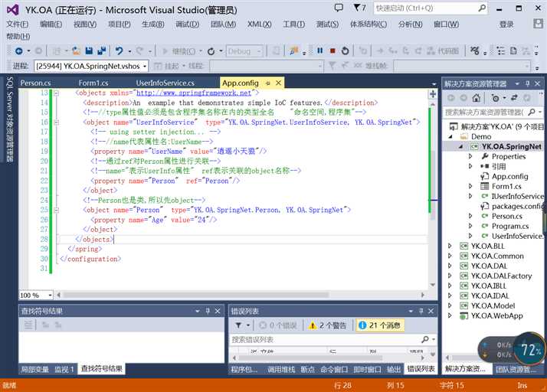The height and width of the screenshot is (392, 547).
Task: Click the error list filter funnel icon
Action: coord(238,325)
